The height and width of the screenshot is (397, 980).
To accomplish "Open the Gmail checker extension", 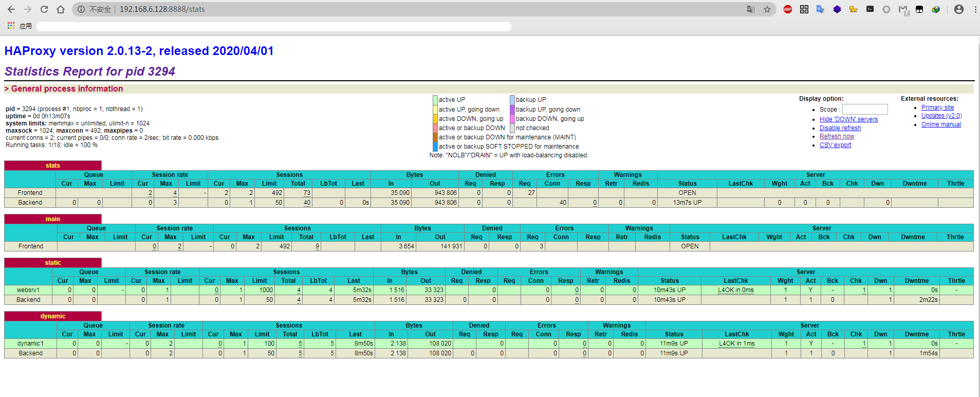I will [x=903, y=9].
